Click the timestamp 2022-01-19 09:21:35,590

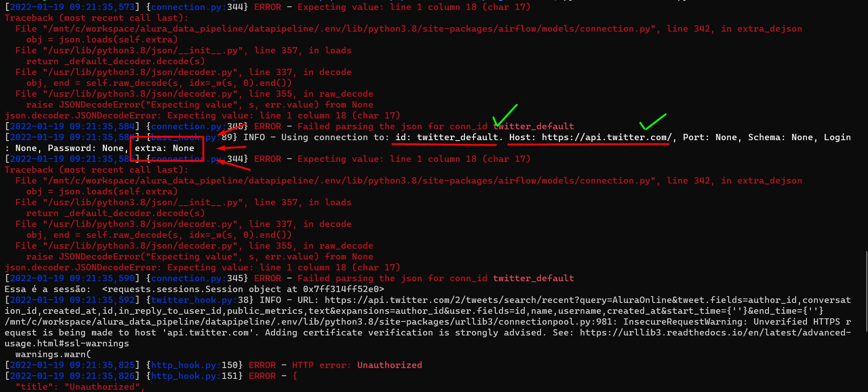point(72,278)
